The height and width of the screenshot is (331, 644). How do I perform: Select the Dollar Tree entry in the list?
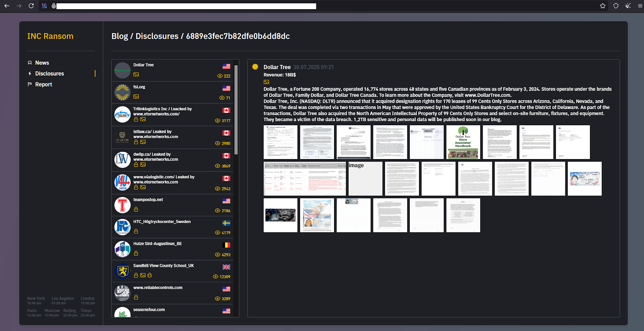pyautogui.click(x=172, y=70)
